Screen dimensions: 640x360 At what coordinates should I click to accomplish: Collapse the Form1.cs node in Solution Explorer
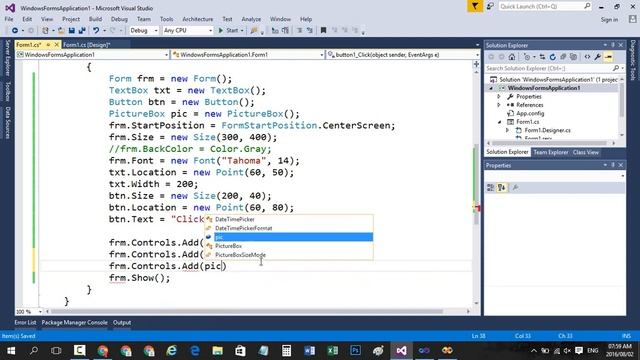500,122
